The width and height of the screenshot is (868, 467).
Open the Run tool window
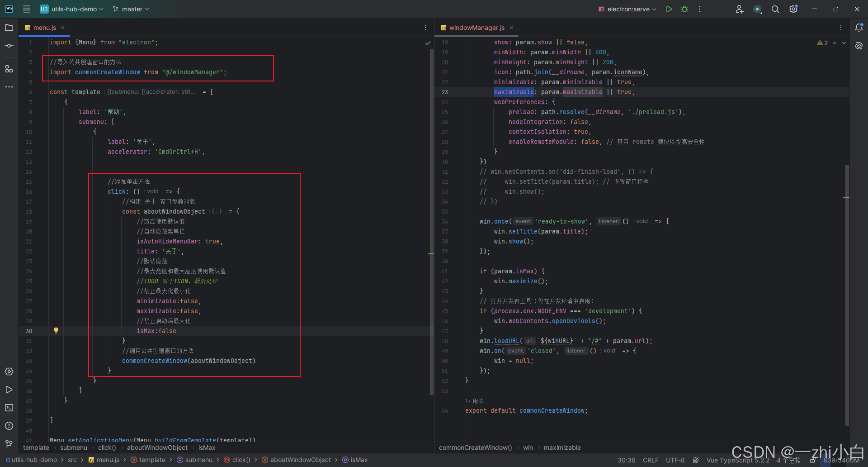pos(9,390)
